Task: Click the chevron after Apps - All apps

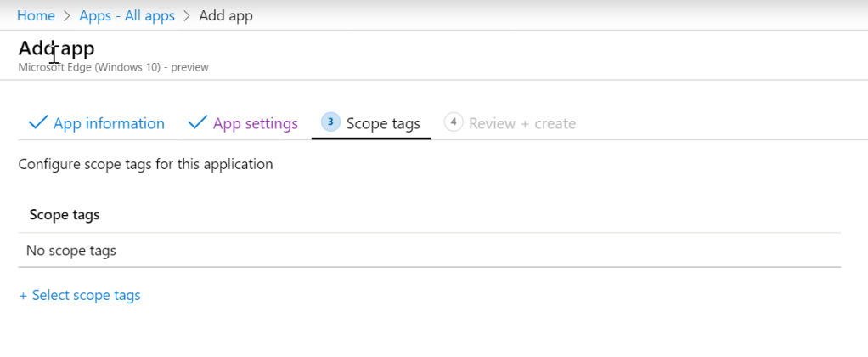Action: point(187,16)
